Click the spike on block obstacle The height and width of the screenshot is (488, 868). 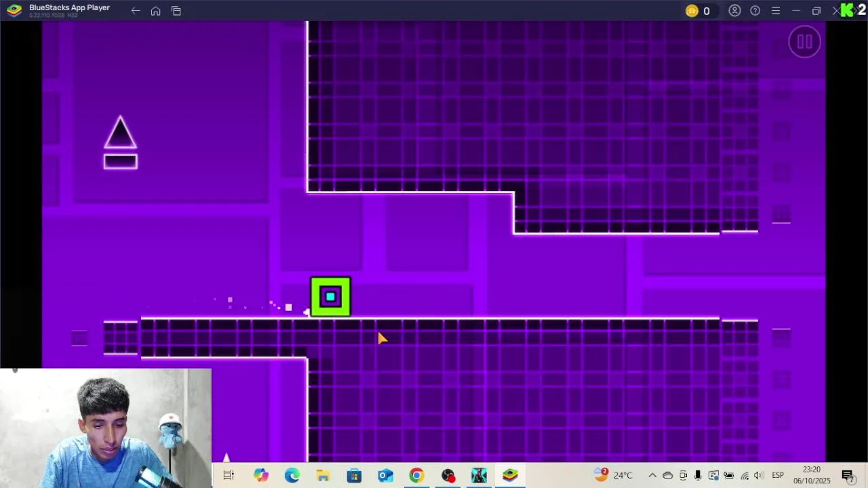point(120,132)
